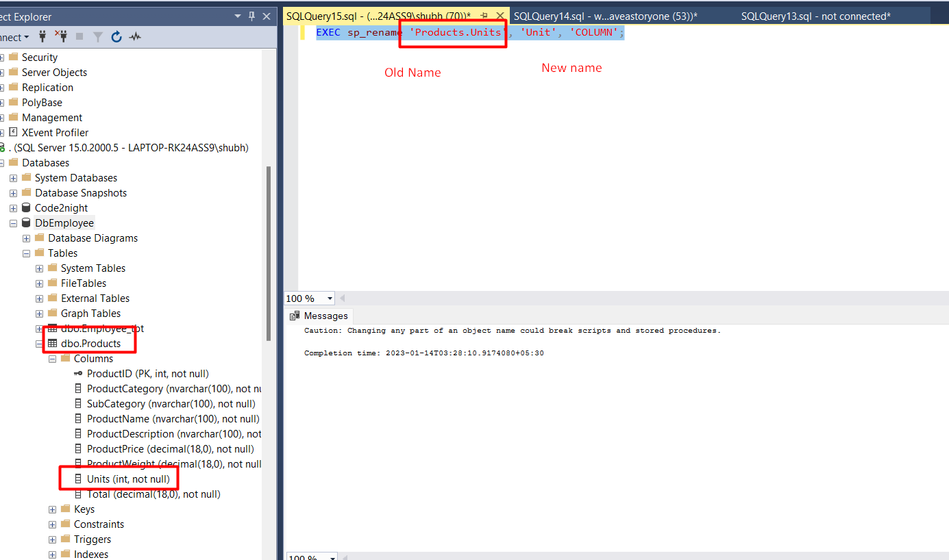The height and width of the screenshot is (560, 949).
Task: Select the ProductName column item
Action: point(173,419)
